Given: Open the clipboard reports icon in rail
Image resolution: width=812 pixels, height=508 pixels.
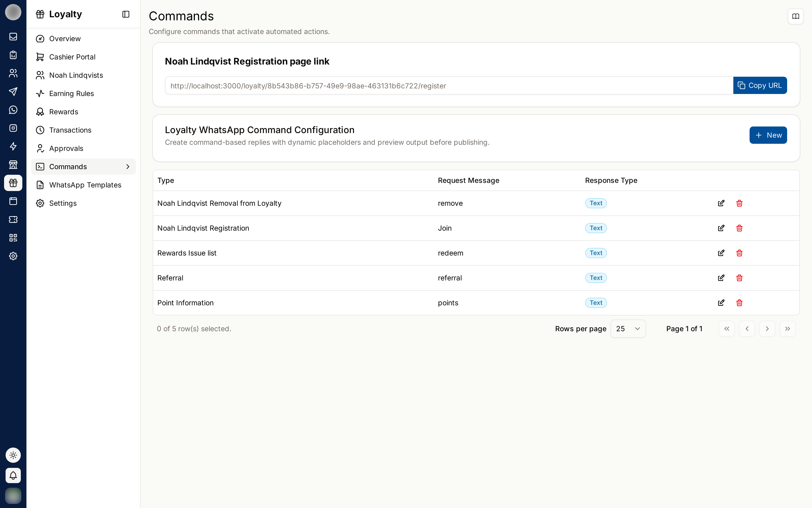Looking at the screenshot, I should (13, 55).
